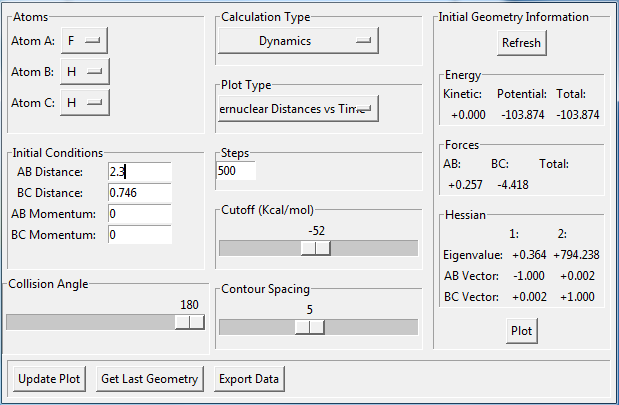Click the Cutoff (Kcal/mol) slider handle
Image resolution: width=619 pixels, height=405 pixels.
click(316, 248)
